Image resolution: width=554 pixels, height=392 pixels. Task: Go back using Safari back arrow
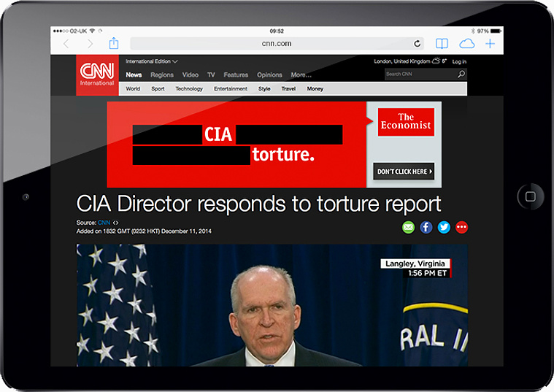pos(66,44)
